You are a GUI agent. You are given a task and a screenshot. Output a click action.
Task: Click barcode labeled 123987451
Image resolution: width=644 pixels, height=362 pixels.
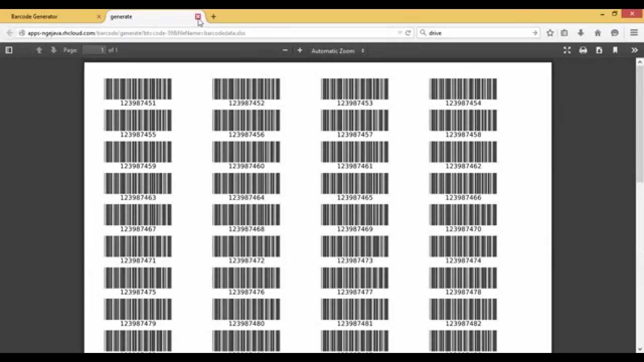tap(138, 89)
